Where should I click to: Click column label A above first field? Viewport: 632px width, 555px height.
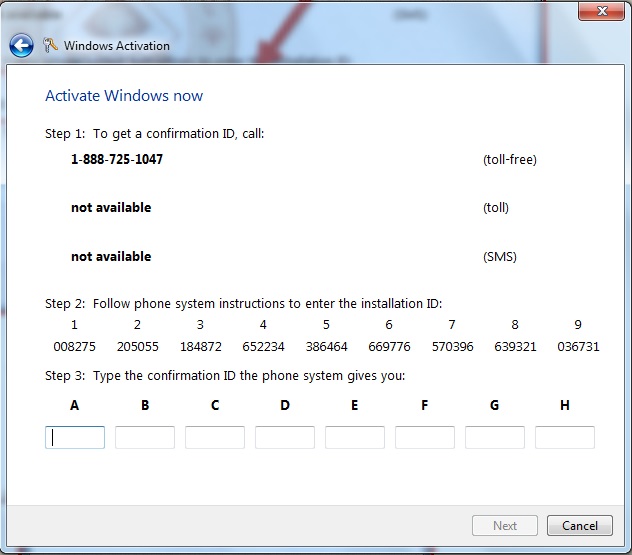pos(75,405)
